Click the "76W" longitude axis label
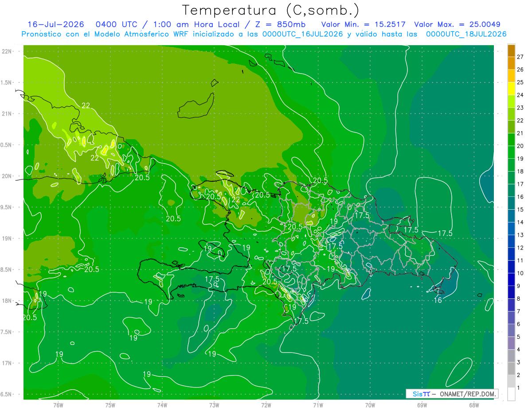This screenshot has height=411, width=532. (58, 405)
